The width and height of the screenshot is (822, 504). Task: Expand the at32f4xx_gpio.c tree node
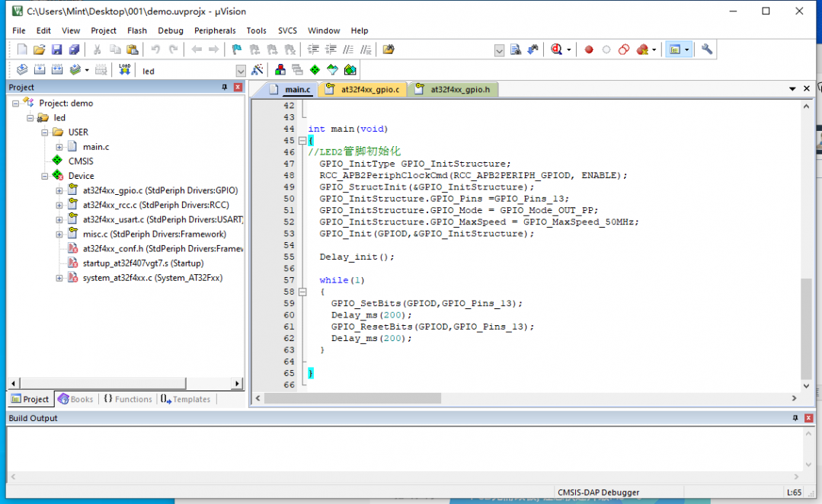59,190
